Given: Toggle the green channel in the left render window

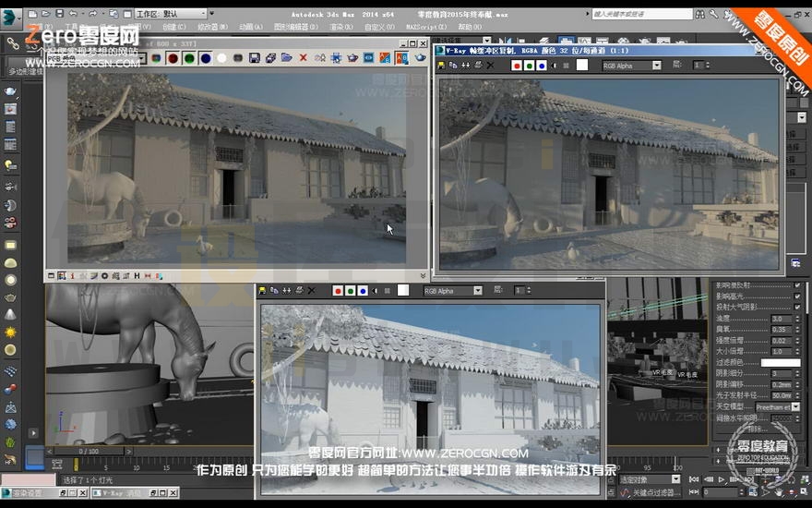Looking at the screenshot, I should click(189, 58).
